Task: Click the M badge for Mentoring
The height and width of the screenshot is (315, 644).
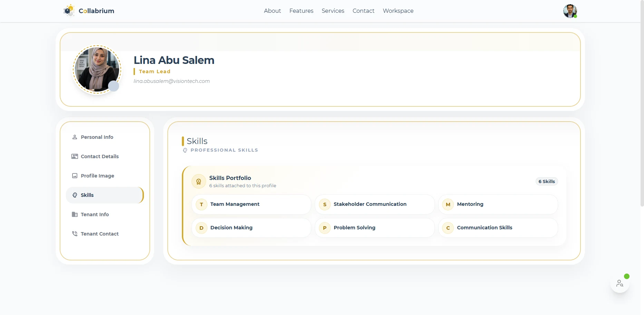Action: [448, 204]
